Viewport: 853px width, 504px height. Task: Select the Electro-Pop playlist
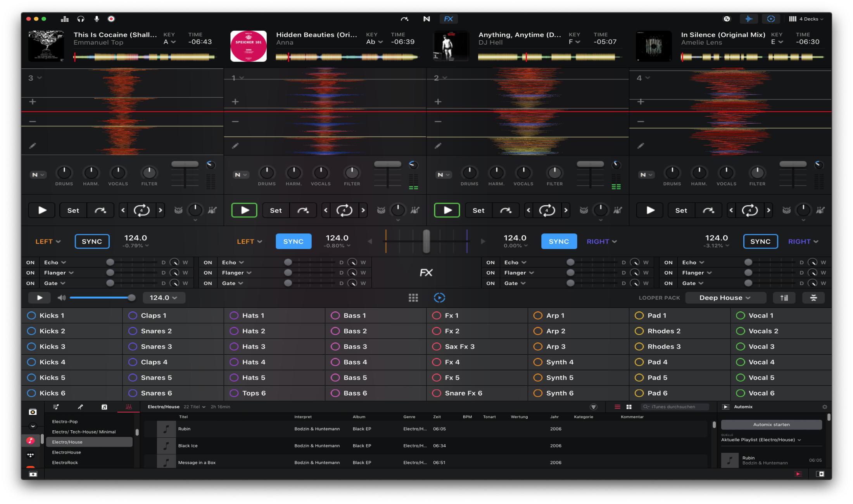[65, 421]
